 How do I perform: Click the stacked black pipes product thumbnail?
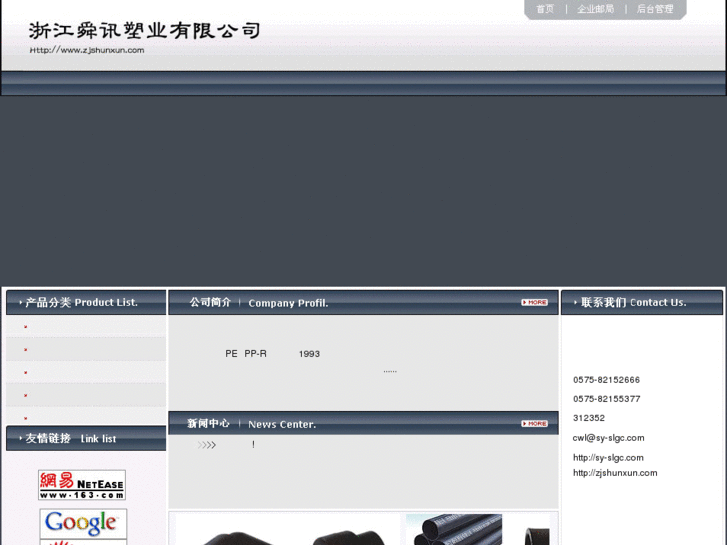454,529
